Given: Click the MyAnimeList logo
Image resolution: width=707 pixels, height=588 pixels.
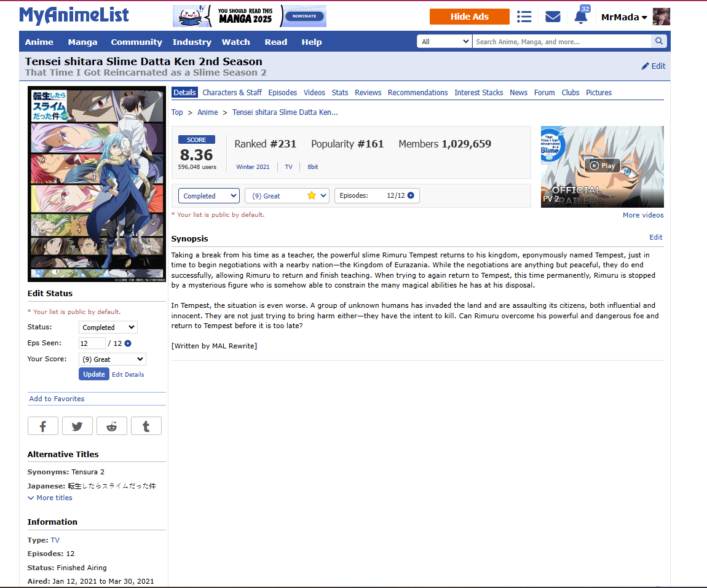Looking at the screenshot, I should [74, 16].
